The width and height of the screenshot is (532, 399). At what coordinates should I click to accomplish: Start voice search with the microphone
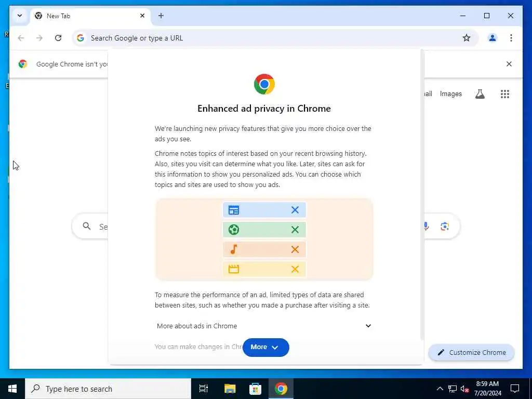coord(426,227)
